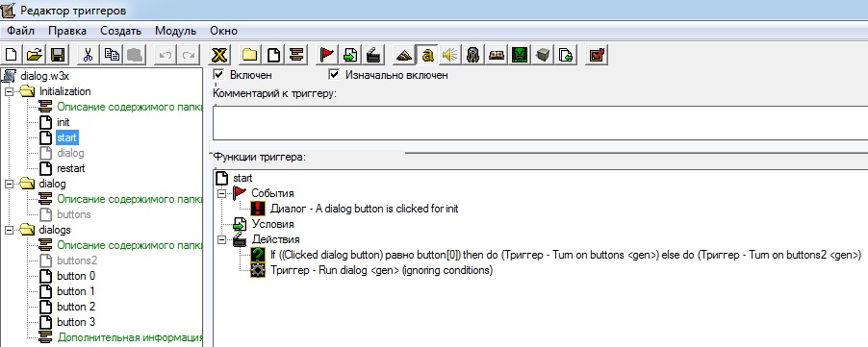The width and height of the screenshot is (868, 347).
Task: Toggle the 'Включен' checkbox
Action: [219, 74]
